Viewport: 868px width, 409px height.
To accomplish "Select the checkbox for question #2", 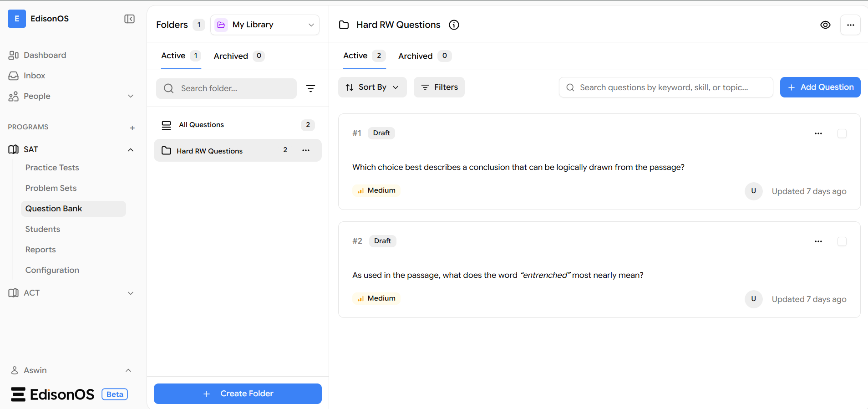I will 842,241.
